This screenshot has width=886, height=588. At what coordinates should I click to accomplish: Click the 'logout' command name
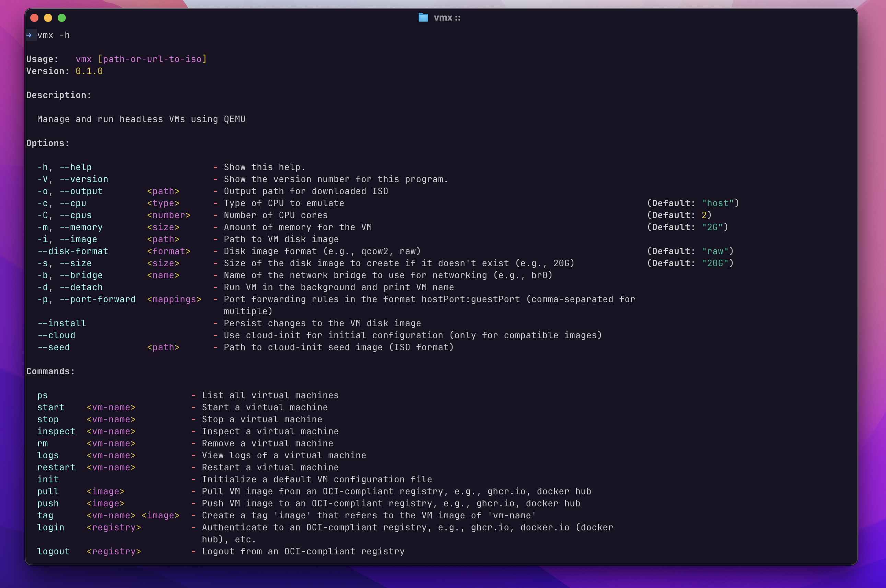point(54,551)
